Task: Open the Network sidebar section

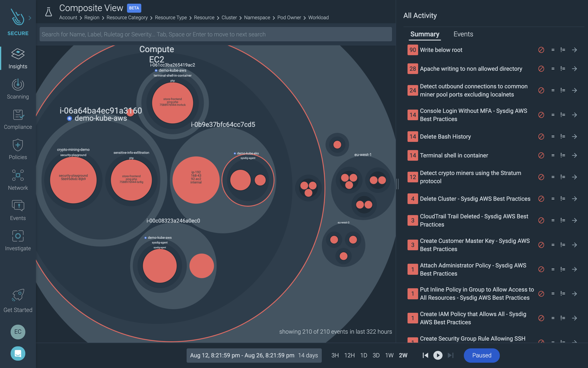Action: click(x=18, y=180)
